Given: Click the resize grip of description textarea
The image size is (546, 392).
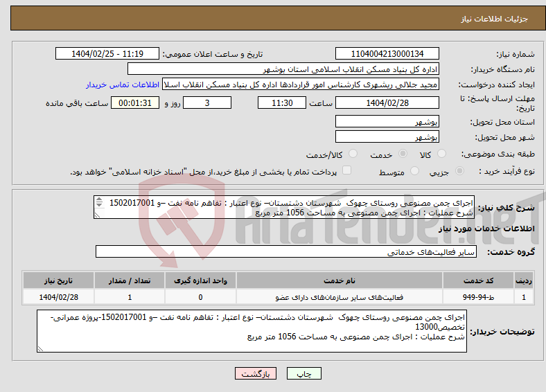Looking at the screenshot, I should [x=97, y=215].
